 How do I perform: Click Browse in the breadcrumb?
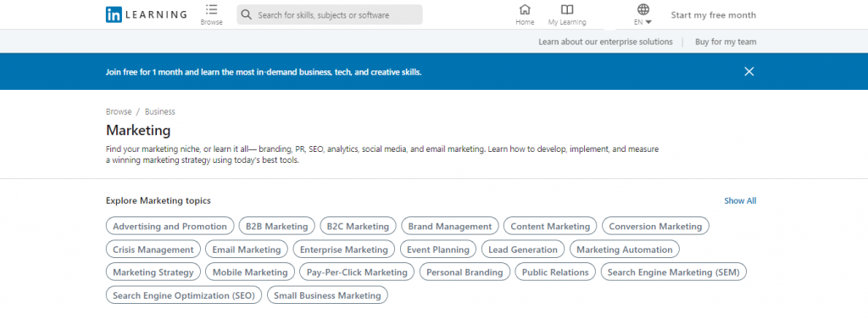click(119, 111)
